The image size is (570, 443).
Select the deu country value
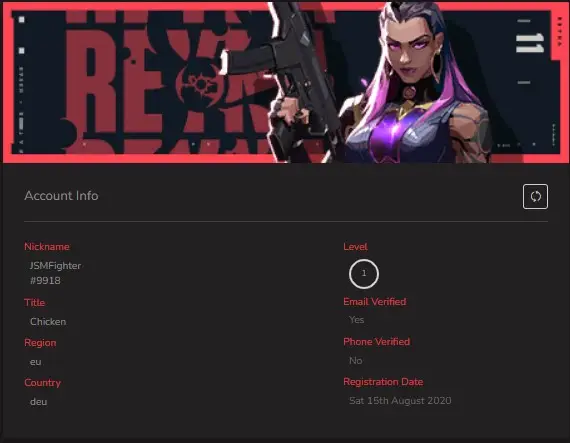click(x=38, y=402)
